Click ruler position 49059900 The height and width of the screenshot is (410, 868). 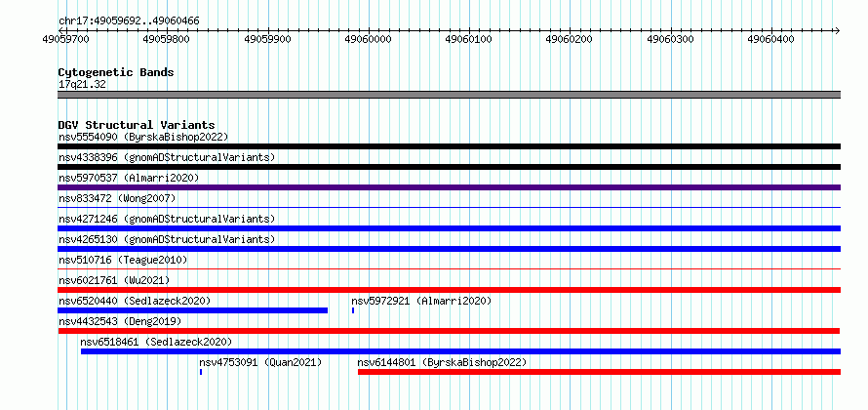coord(267,40)
